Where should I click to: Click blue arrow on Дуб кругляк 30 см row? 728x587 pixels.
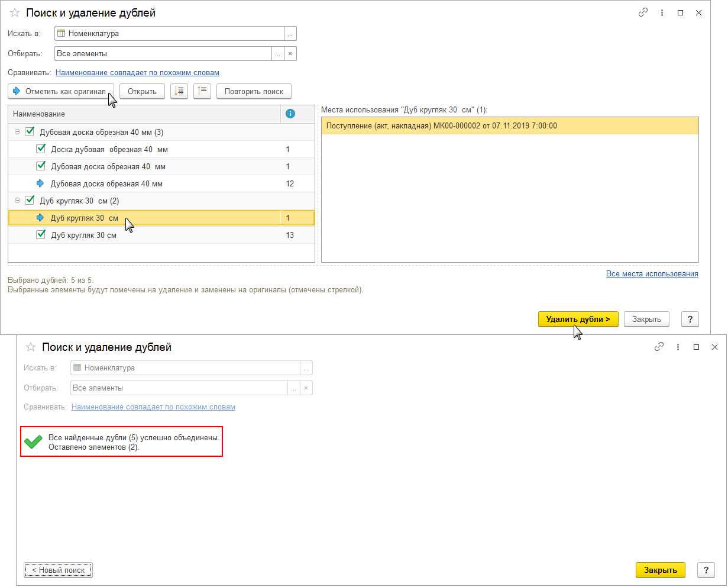point(40,218)
